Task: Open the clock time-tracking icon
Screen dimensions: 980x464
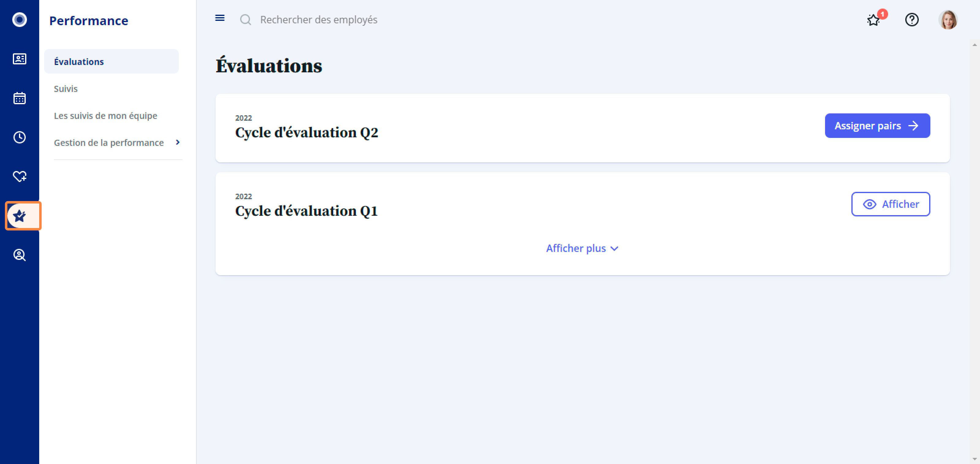Action: pyautogui.click(x=19, y=137)
